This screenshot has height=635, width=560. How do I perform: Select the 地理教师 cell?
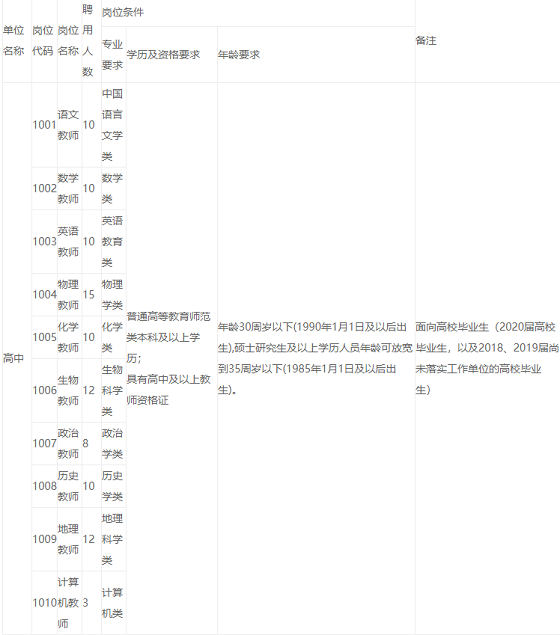click(x=68, y=539)
